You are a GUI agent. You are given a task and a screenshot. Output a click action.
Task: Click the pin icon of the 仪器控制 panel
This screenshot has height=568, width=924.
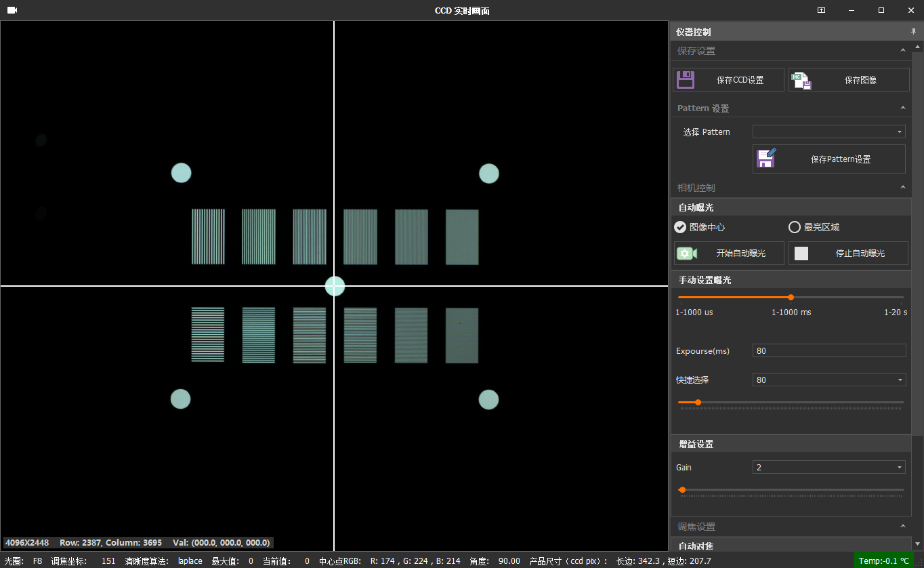point(912,32)
